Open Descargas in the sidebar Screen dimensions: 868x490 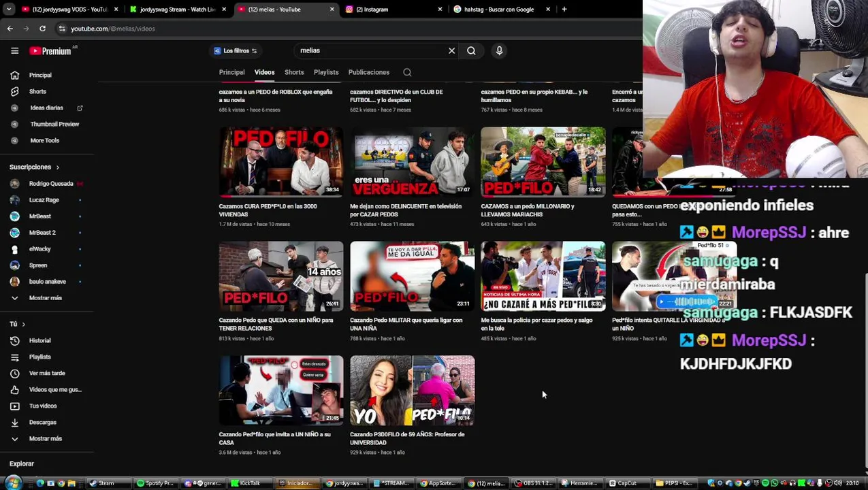click(x=42, y=423)
